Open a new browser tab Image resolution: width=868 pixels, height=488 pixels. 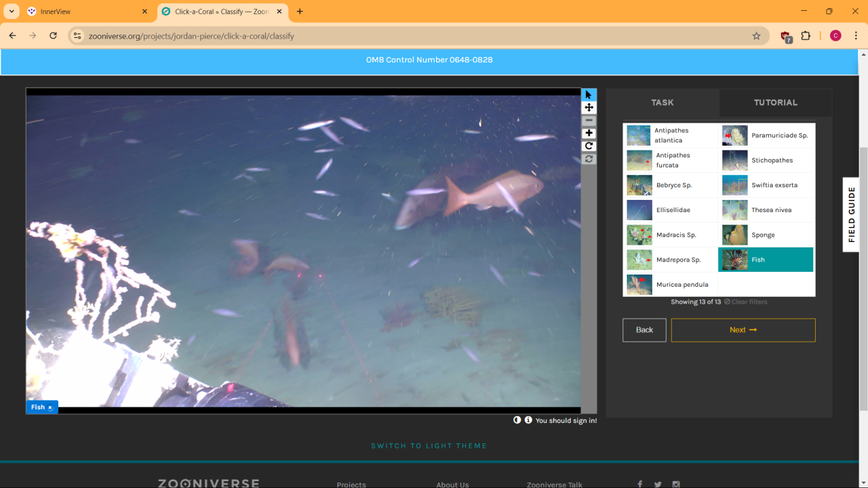click(300, 12)
